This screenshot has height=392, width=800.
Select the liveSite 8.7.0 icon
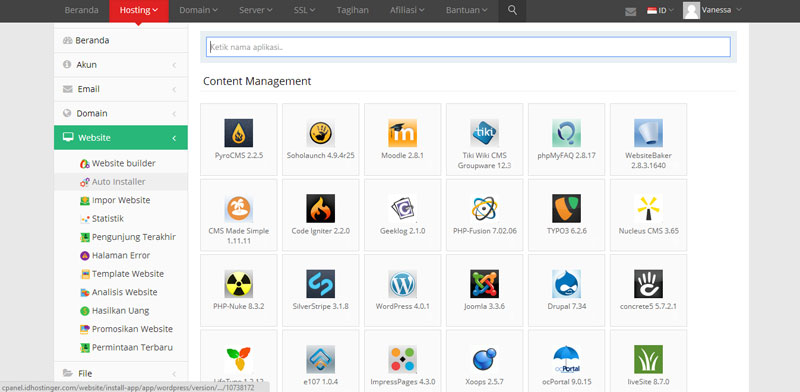click(648, 359)
